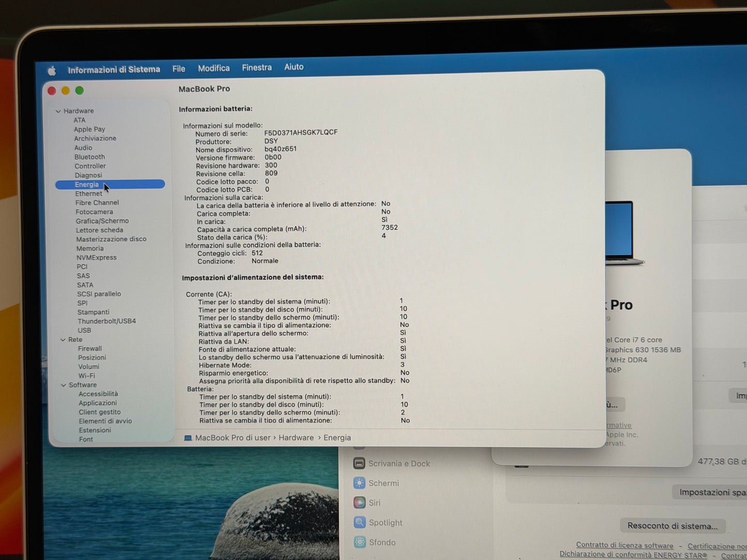Select Thunderbolt/USB4 in the sidebar
This screenshot has width=747, height=560.
click(107, 321)
